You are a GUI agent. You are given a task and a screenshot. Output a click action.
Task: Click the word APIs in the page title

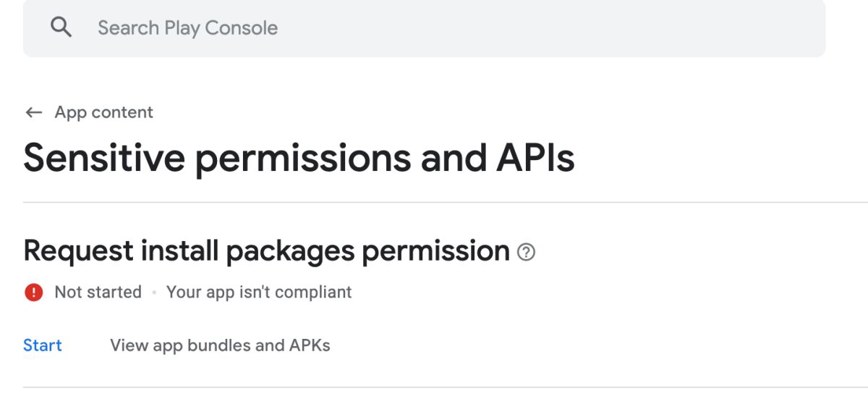pyautogui.click(x=535, y=157)
